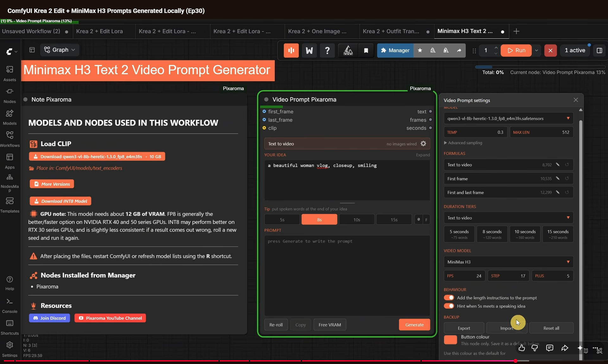Click into the YOUR IDEA text field
Screen dimensions: 608x364
coord(347,180)
